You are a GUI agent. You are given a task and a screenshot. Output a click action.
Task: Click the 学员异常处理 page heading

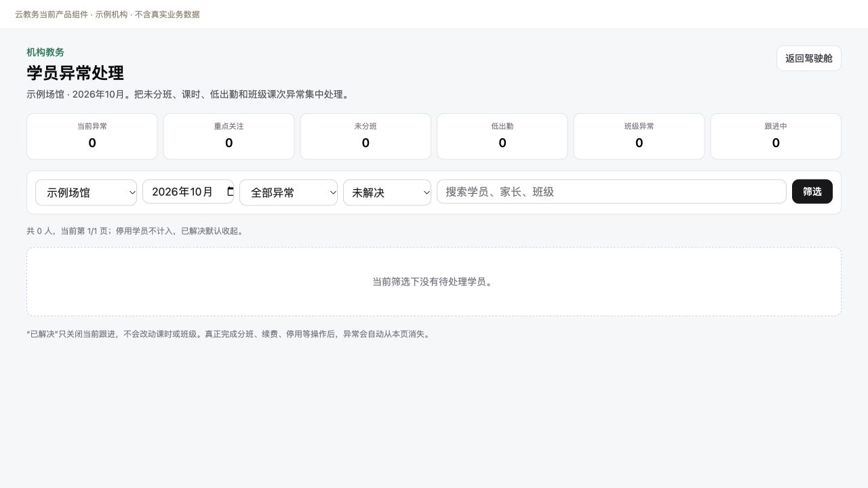pyautogui.click(x=75, y=73)
